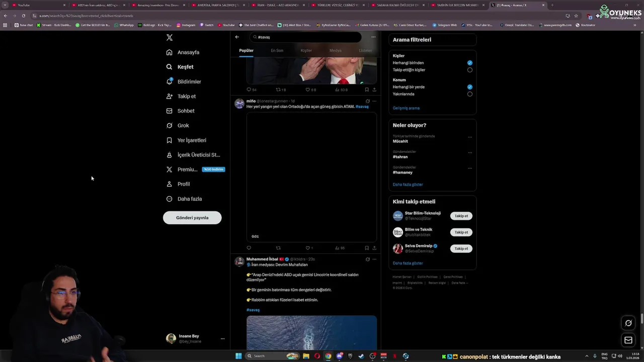Open more options for Mücahit trend
This screenshot has height=362, width=644.
(x=470, y=137)
